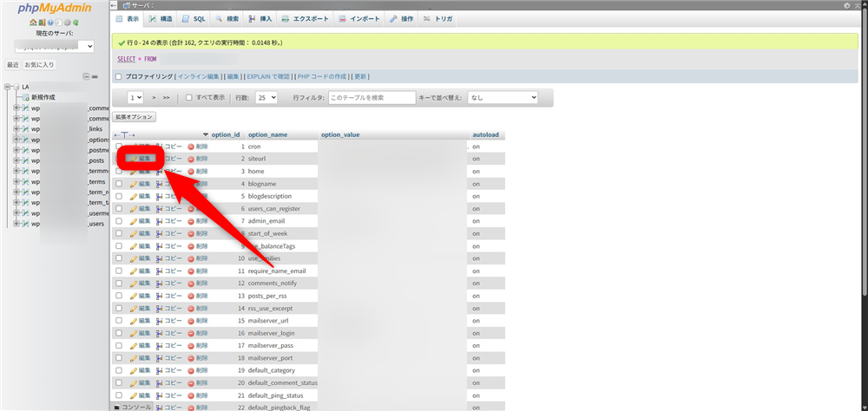Tick the users_can_register row checkbox
Image resolution: width=868 pixels, height=411 pixels.
[x=118, y=209]
